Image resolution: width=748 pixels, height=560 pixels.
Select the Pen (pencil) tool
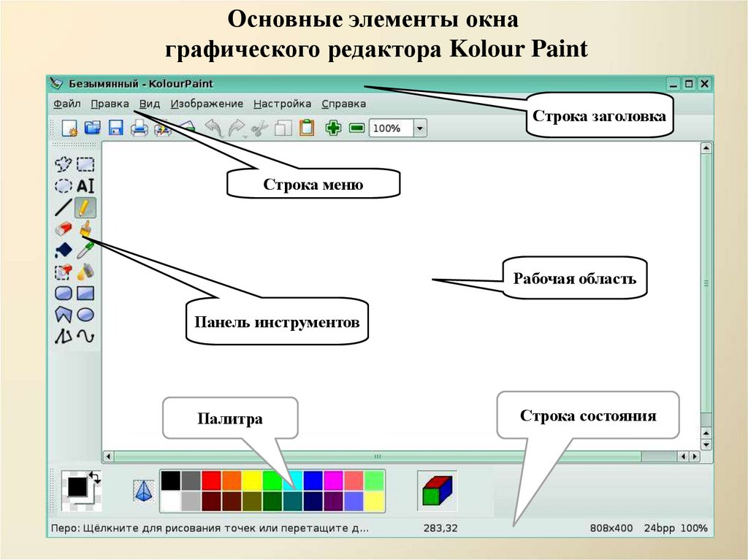(x=85, y=208)
